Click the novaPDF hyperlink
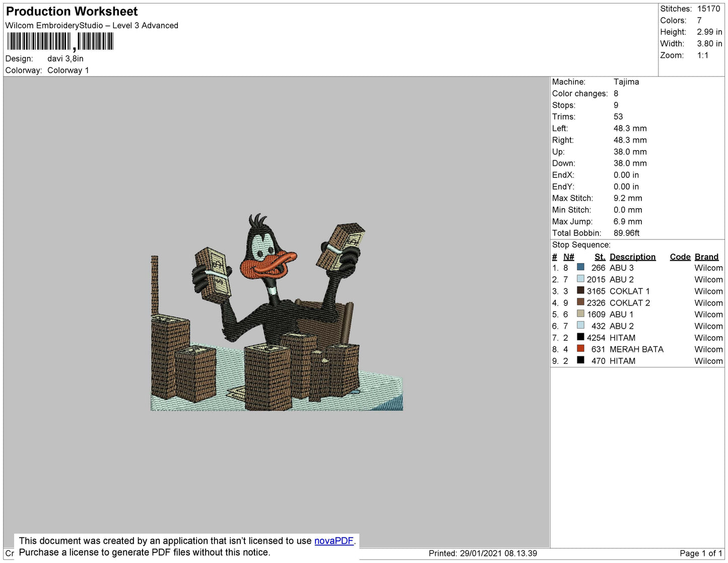The width and height of the screenshot is (728, 563). [x=334, y=541]
